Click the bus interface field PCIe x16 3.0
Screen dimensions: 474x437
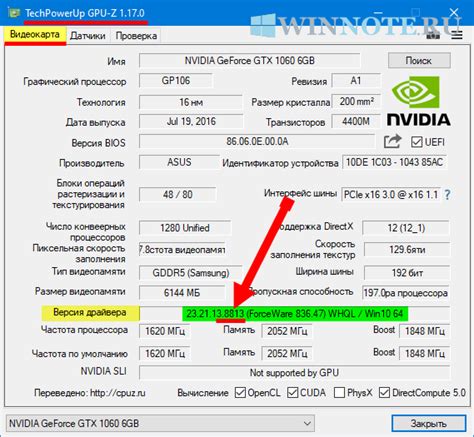pos(391,194)
